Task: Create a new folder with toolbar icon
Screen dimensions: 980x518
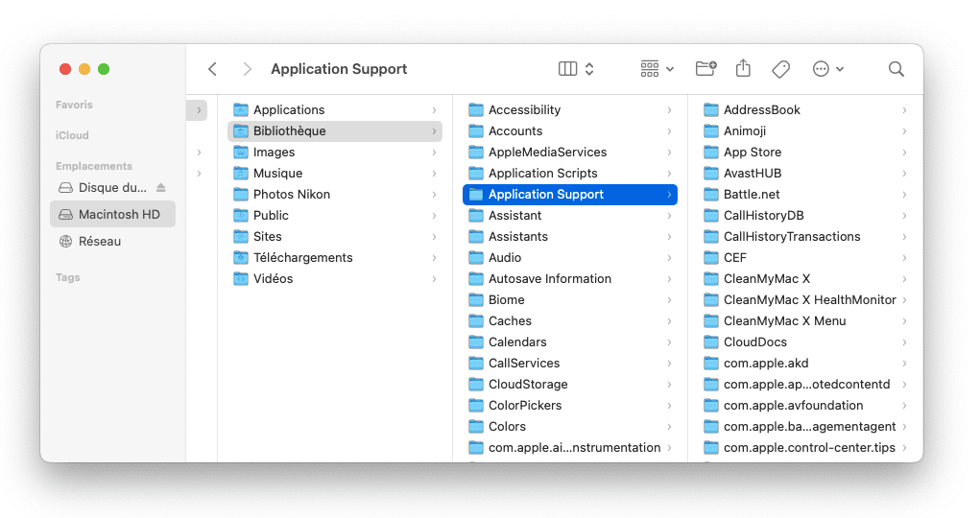Action: [x=705, y=68]
